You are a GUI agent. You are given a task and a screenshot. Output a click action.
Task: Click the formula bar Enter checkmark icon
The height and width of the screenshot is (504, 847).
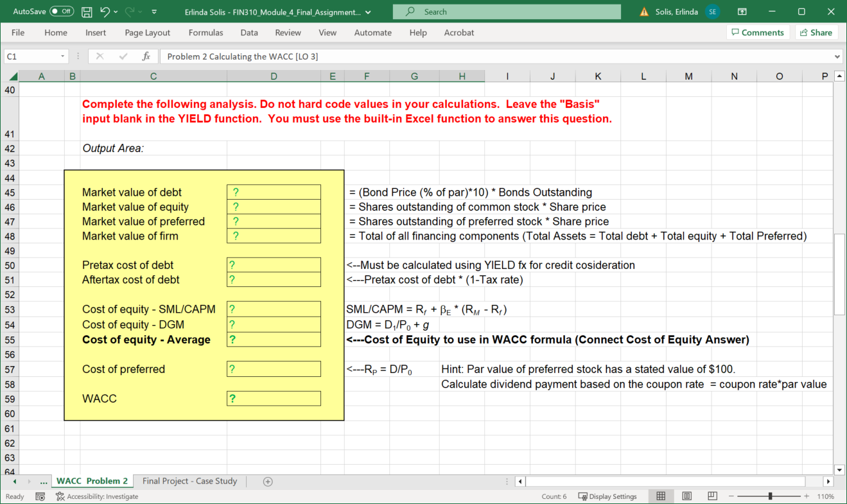123,56
